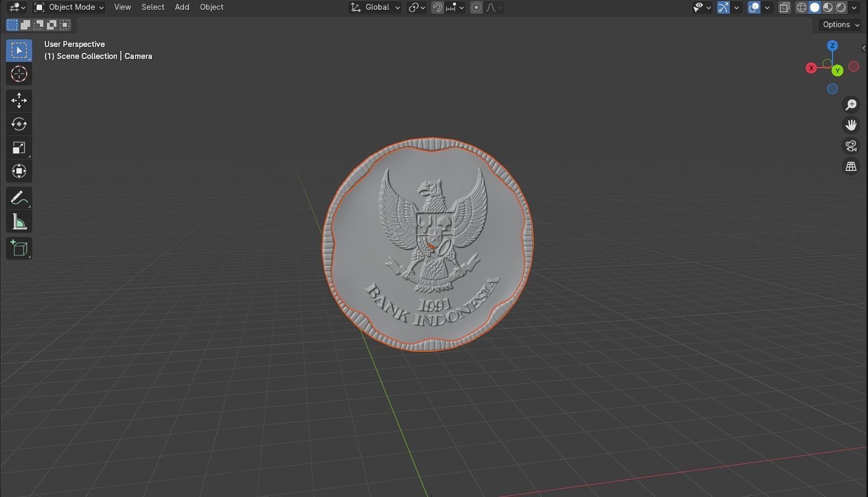Open the Add menu

182,8
